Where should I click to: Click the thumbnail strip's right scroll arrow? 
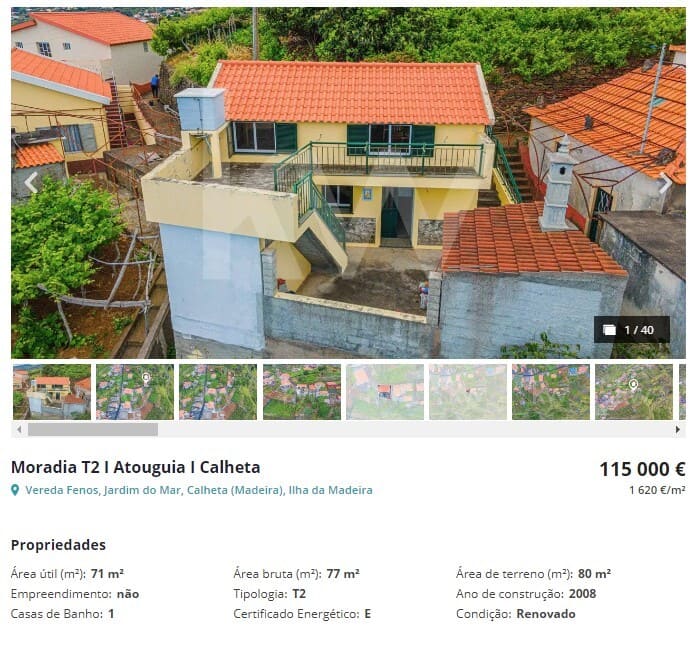[x=678, y=429]
